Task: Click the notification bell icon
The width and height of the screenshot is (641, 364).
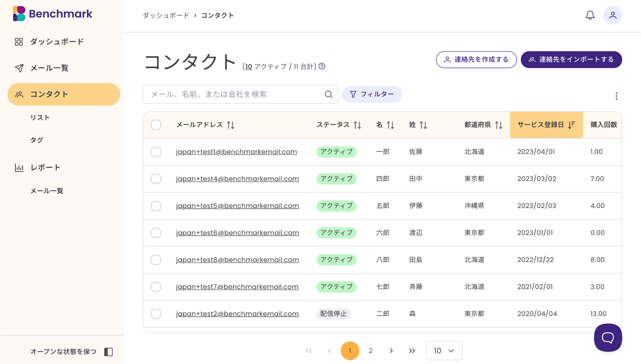Action: point(590,15)
